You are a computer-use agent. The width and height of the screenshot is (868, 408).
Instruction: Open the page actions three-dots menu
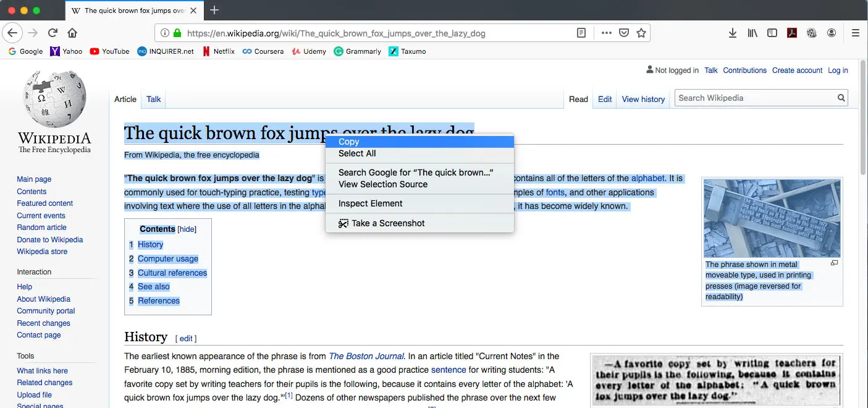pos(607,33)
